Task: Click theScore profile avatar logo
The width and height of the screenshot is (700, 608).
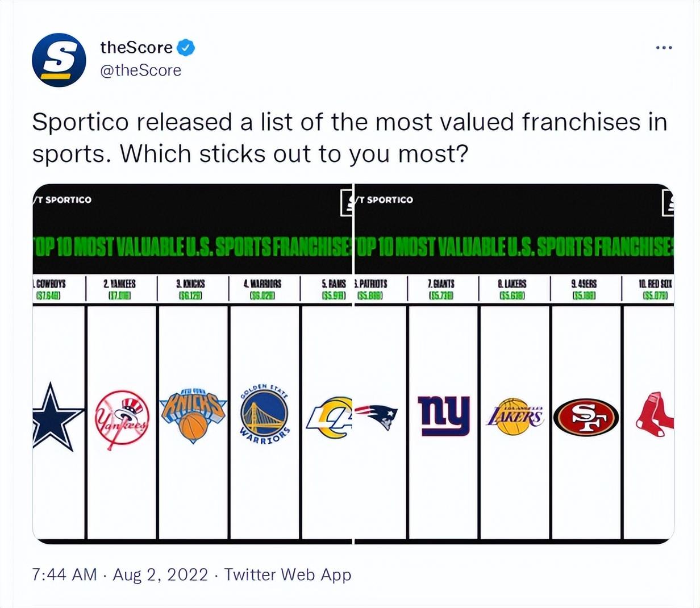Action: click(59, 59)
